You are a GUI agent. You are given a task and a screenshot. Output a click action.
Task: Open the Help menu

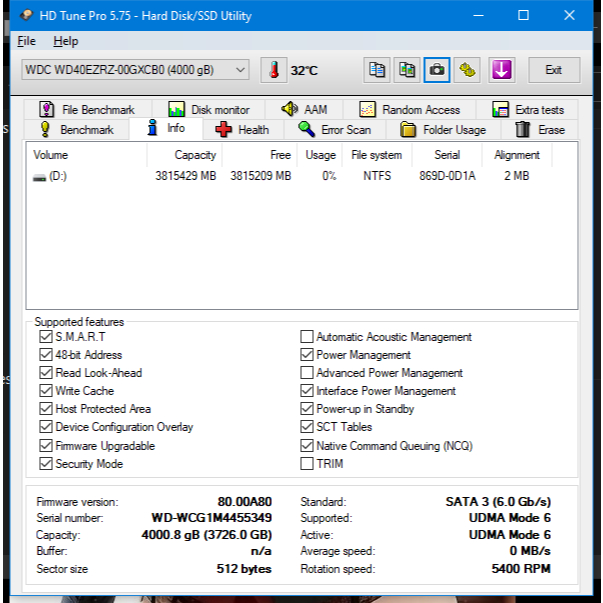65,41
